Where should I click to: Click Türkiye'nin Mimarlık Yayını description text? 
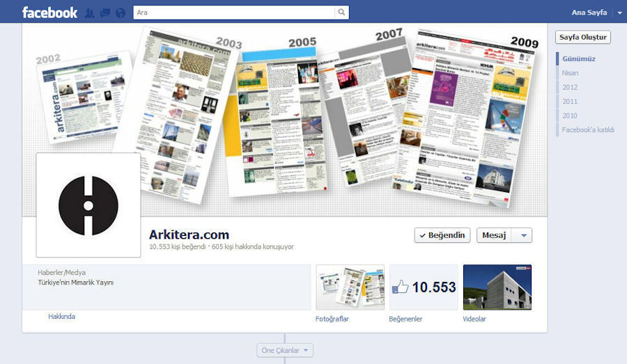click(75, 283)
